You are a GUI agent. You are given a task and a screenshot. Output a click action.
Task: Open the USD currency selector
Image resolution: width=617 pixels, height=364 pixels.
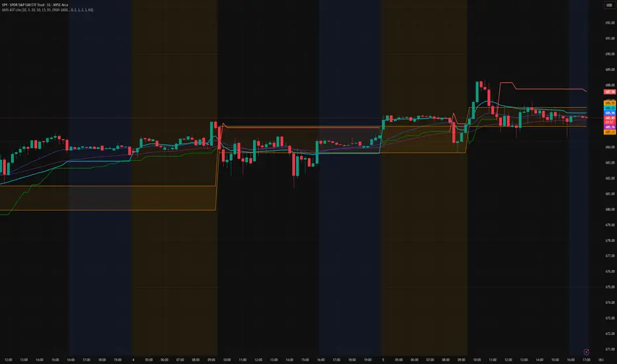click(609, 5)
